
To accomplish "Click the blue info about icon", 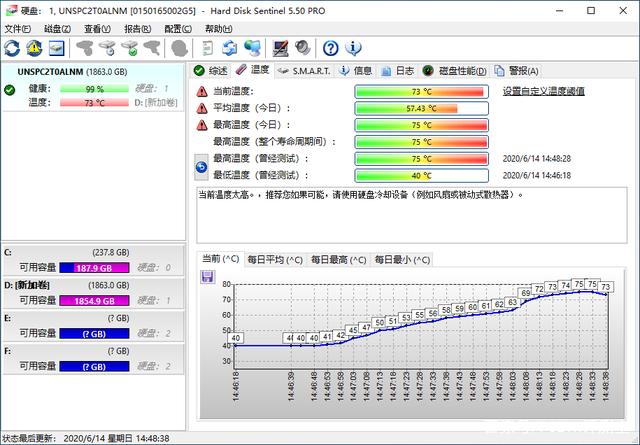I will coord(353,48).
